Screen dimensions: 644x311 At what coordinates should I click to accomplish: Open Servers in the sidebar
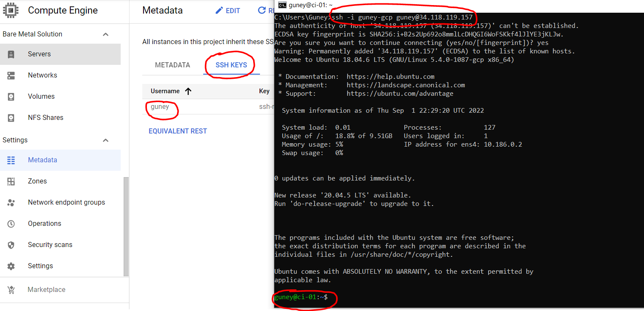point(60,54)
